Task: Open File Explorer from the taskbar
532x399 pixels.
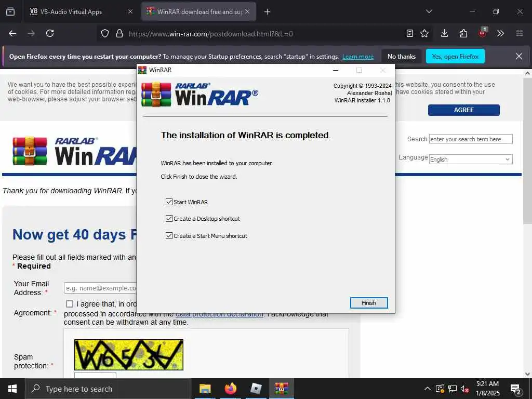Action: tap(205, 389)
